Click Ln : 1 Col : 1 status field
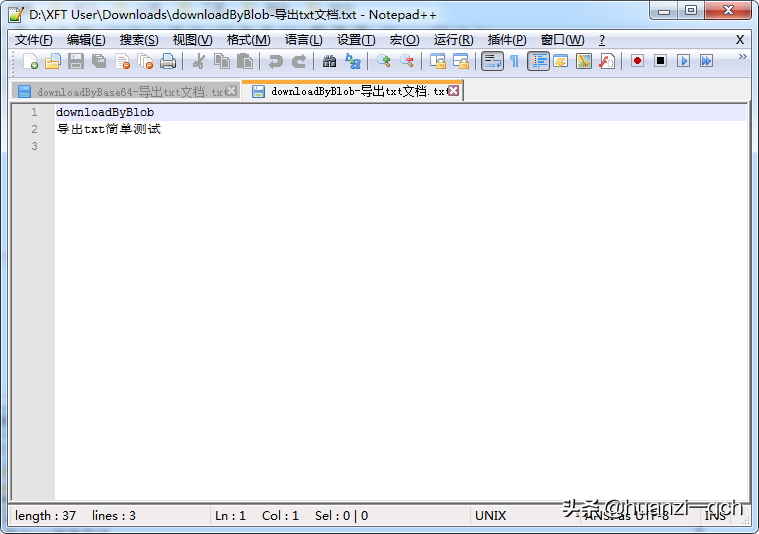 [x=257, y=516]
